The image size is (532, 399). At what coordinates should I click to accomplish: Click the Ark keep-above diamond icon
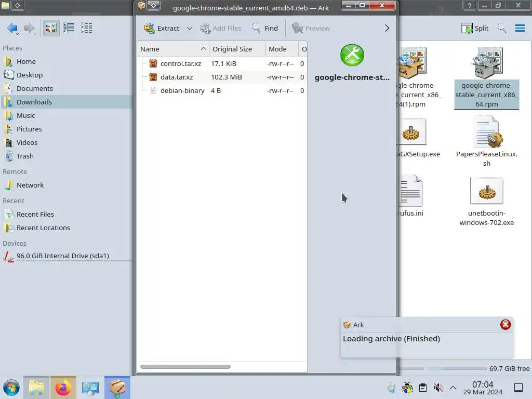tap(153, 5)
